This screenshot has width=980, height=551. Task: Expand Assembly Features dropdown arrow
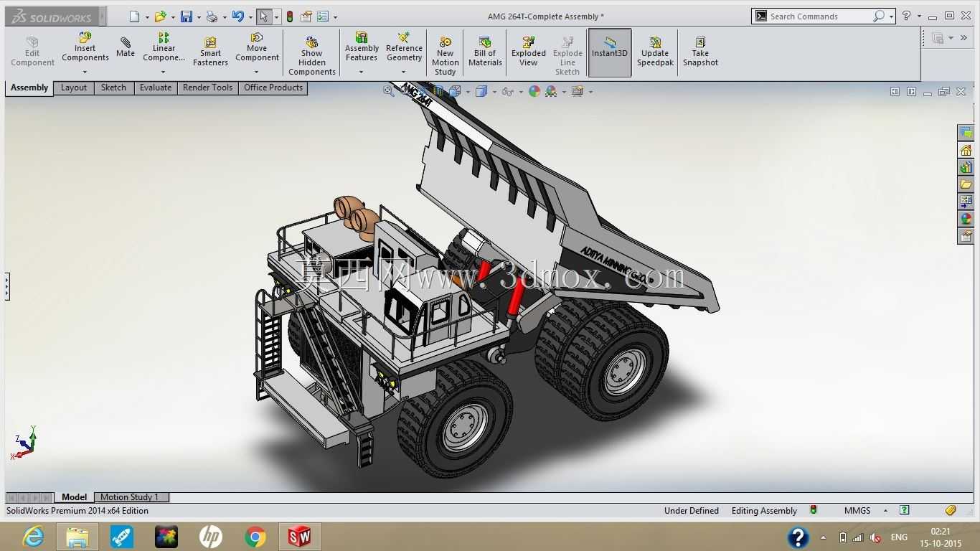(361, 72)
